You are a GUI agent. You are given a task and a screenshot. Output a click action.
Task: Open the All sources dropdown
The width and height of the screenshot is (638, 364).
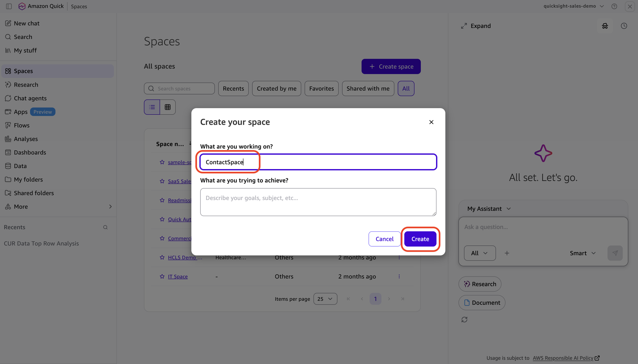click(480, 253)
